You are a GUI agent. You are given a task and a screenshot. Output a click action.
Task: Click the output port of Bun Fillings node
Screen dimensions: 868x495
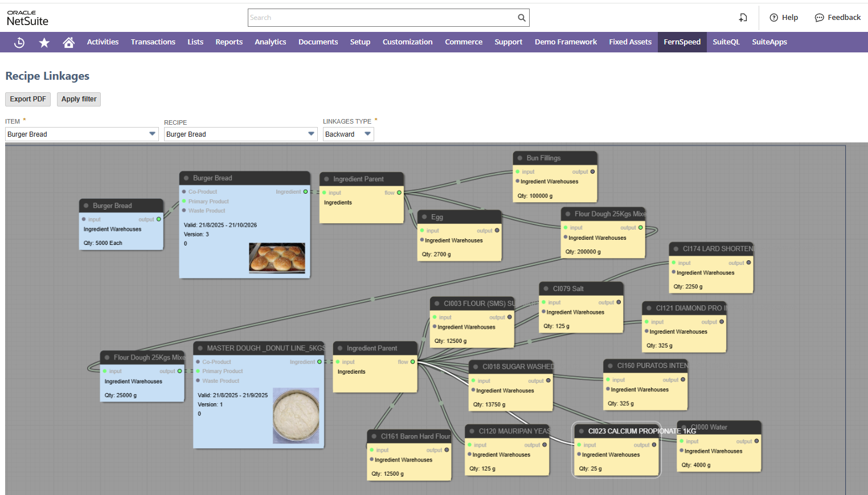pos(592,171)
